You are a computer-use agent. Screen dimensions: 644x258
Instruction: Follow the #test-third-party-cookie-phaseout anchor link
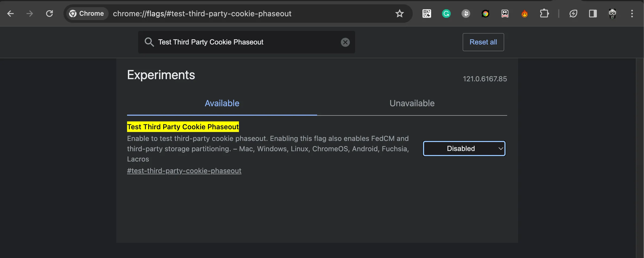(184, 171)
